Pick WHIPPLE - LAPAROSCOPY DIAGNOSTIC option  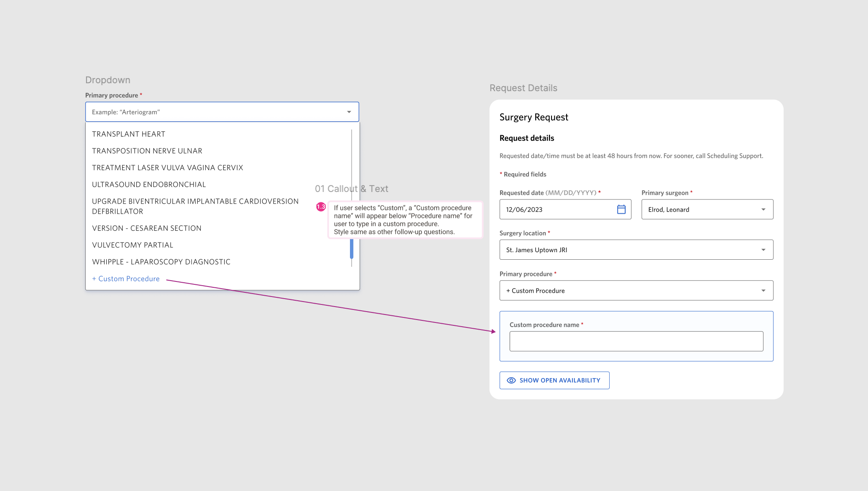pos(161,262)
